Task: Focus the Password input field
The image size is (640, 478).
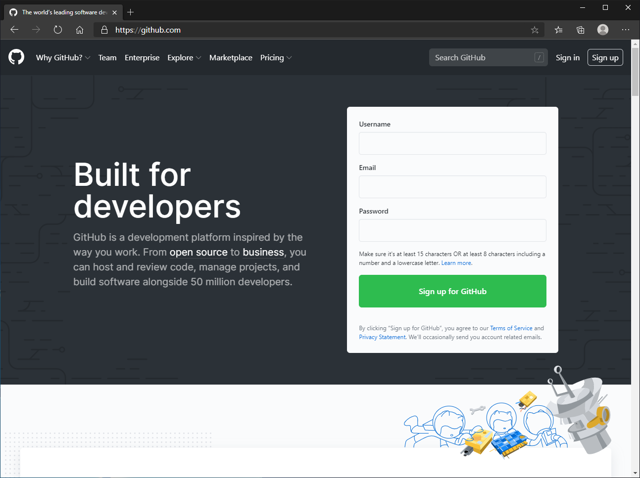Action: click(452, 230)
